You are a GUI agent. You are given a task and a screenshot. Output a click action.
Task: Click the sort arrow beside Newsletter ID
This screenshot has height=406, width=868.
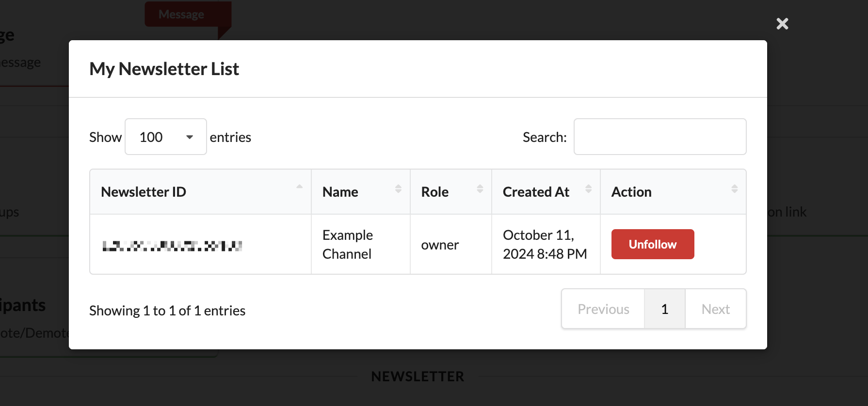(299, 187)
